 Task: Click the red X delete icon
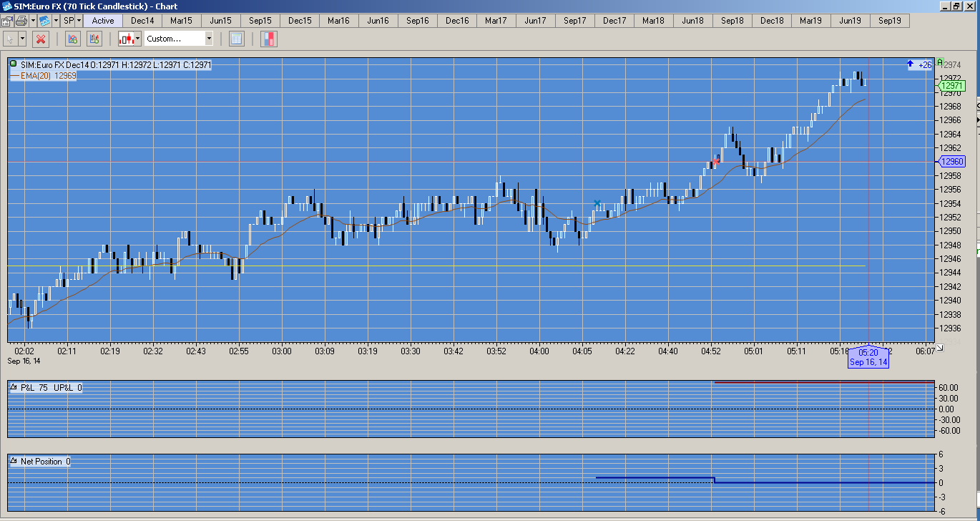[41, 39]
